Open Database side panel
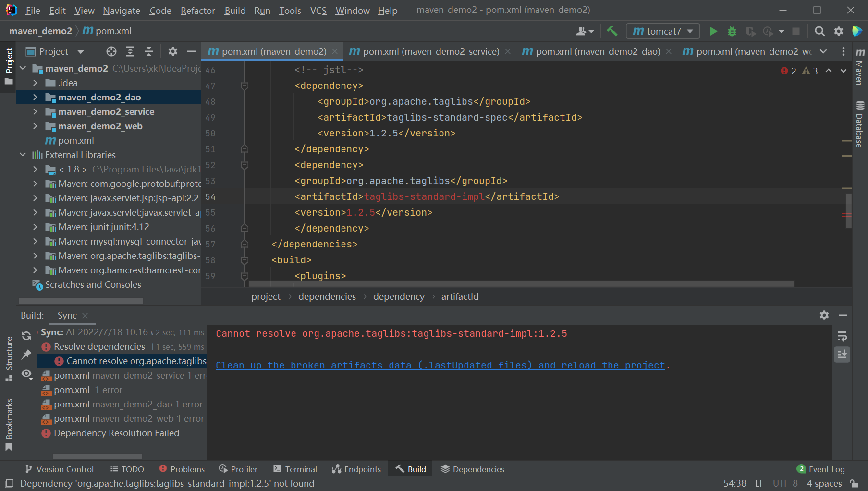The height and width of the screenshot is (491, 868). pyautogui.click(x=860, y=123)
